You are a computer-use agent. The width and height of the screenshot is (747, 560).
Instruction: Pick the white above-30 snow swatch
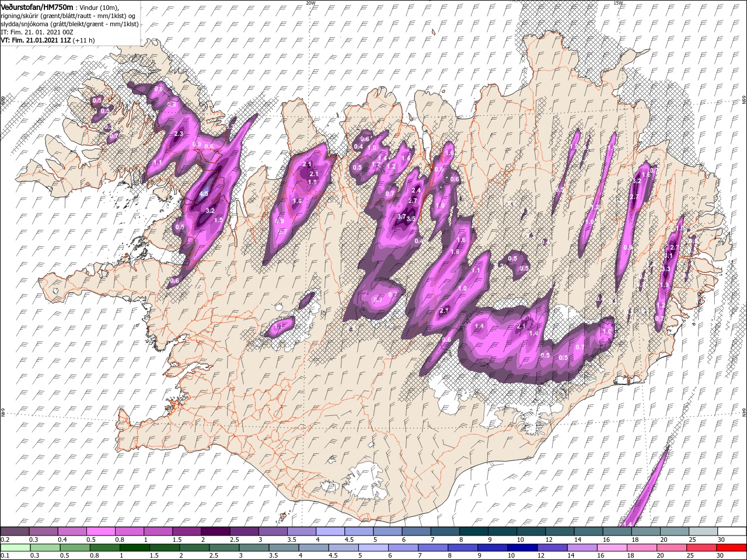click(732, 531)
